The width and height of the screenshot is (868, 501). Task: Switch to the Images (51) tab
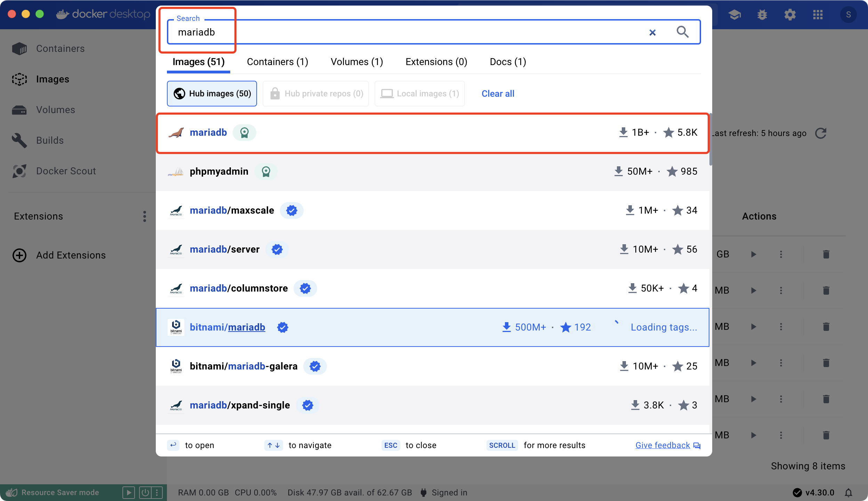pyautogui.click(x=199, y=62)
